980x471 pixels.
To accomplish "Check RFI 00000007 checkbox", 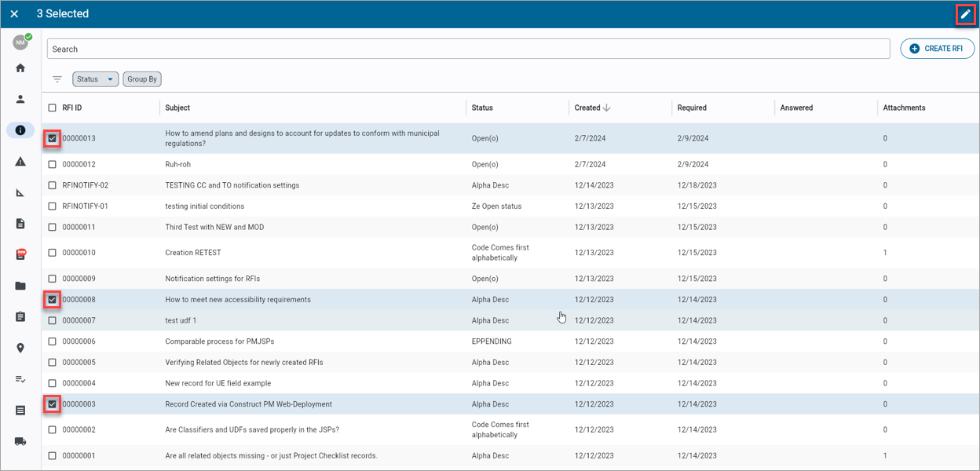I will point(53,320).
